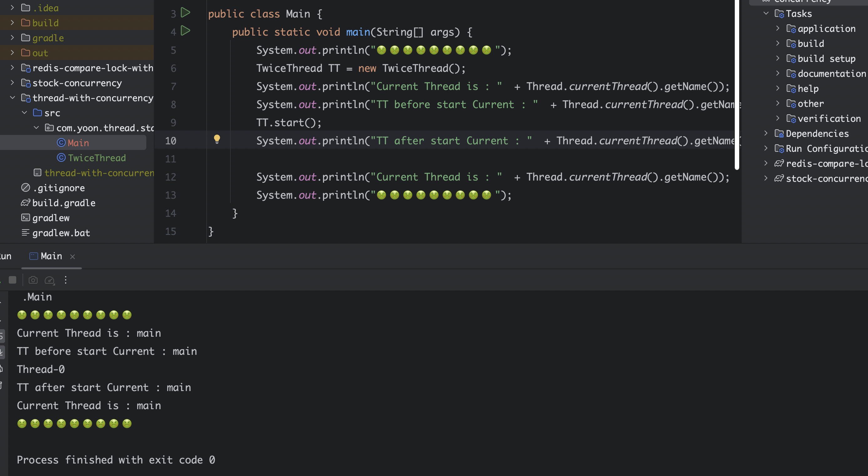
Task: Expand the verification Gradle task group
Action: click(x=778, y=118)
